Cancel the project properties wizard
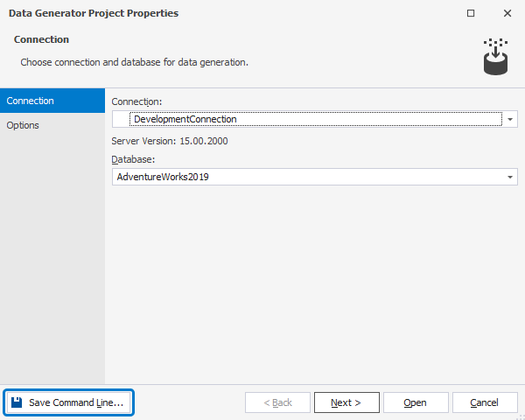The width and height of the screenshot is (525, 420). click(484, 402)
